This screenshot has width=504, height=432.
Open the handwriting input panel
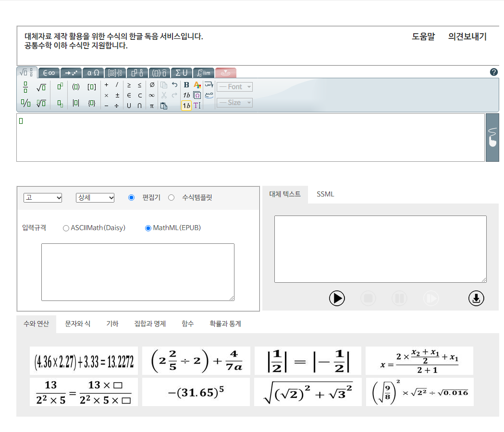point(492,138)
